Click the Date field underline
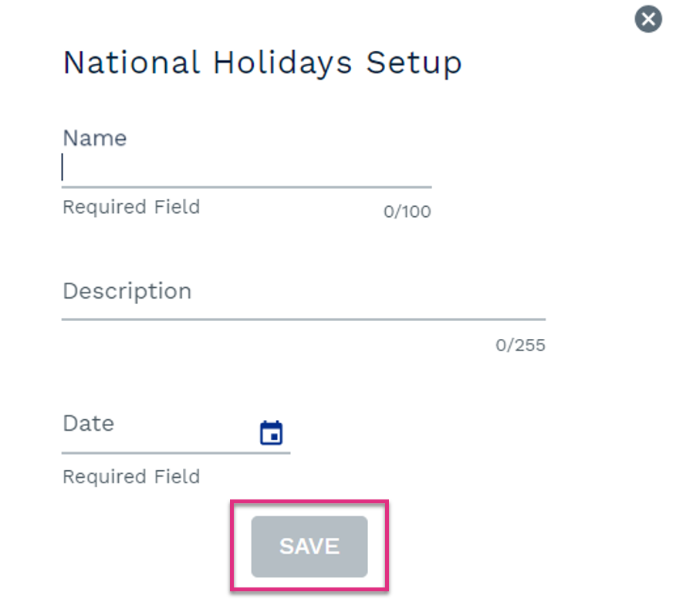 tap(176, 453)
